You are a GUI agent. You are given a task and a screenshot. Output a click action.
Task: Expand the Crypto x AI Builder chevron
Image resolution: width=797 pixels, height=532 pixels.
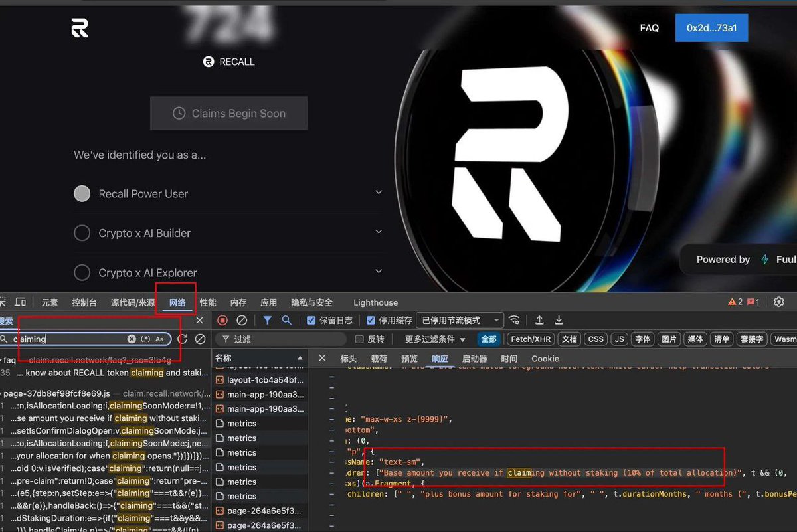pos(379,232)
